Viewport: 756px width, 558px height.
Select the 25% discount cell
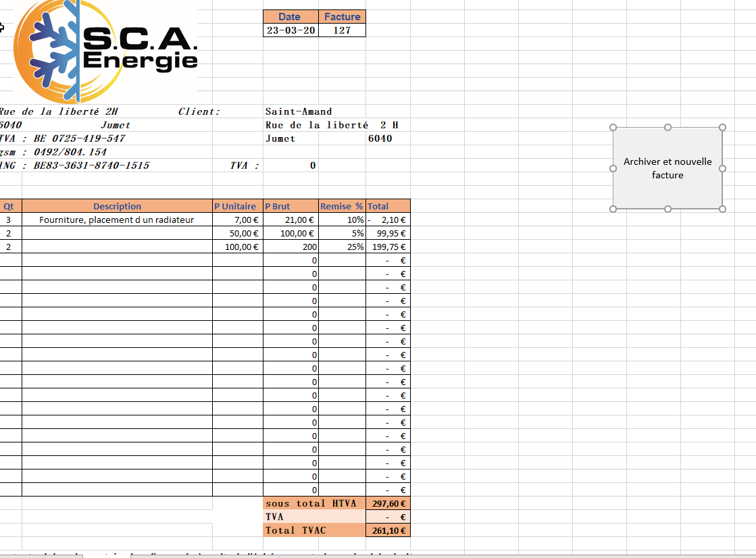[x=342, y=247]
